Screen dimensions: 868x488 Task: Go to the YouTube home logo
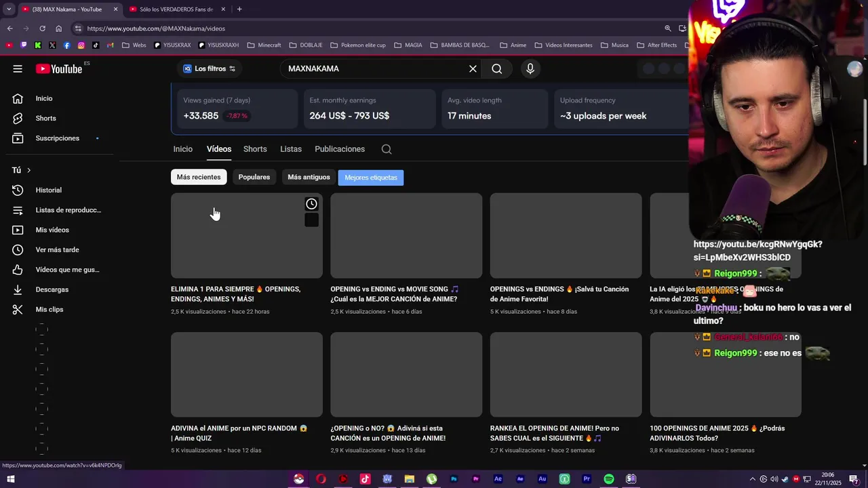point(59,68)
